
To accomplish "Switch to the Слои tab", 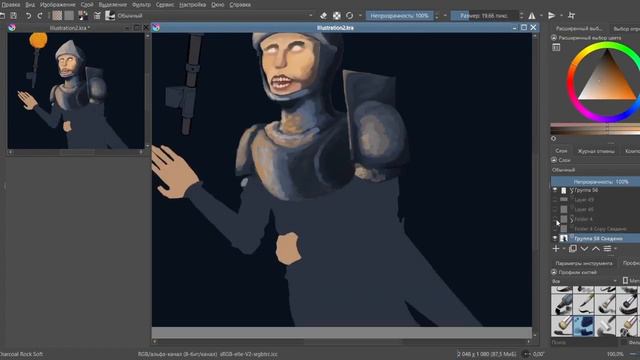I will click(x=561, y=151).
